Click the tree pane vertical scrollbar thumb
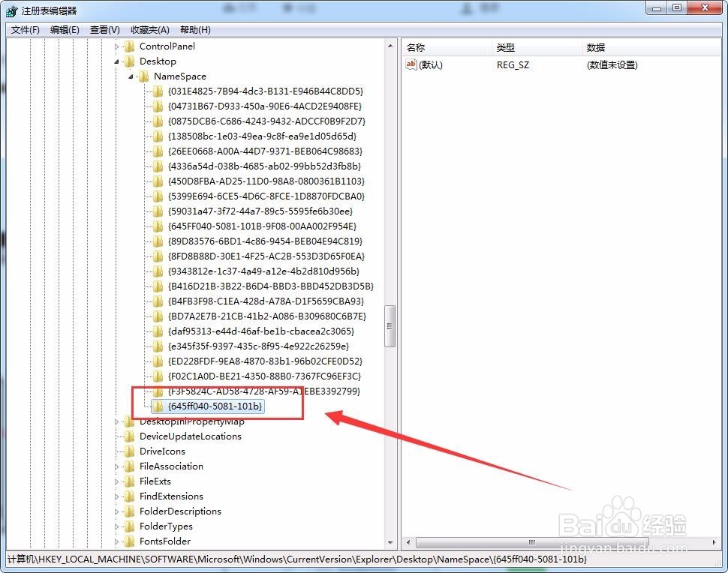This screenshot has height=573, width=728. click(390, 326)
